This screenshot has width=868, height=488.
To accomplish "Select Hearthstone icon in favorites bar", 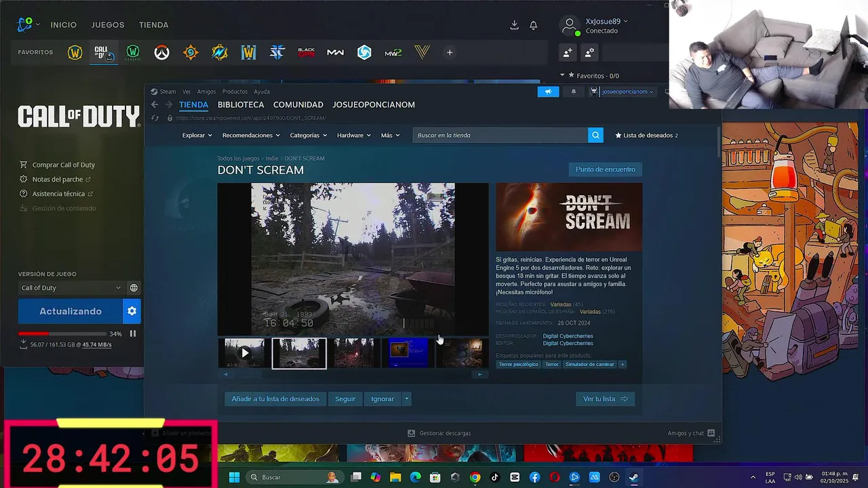I will click(x=191, y=52).
